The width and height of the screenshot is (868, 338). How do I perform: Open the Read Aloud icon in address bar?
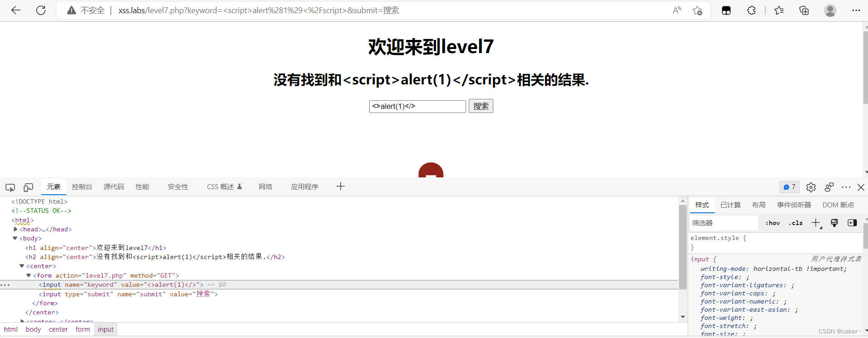[677, 10]
